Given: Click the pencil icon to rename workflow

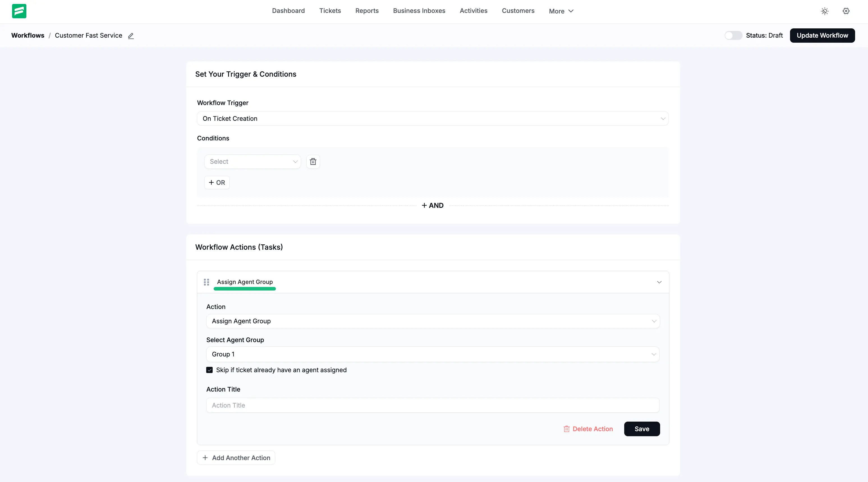Looking at the screenshot, I should point(131,36).
